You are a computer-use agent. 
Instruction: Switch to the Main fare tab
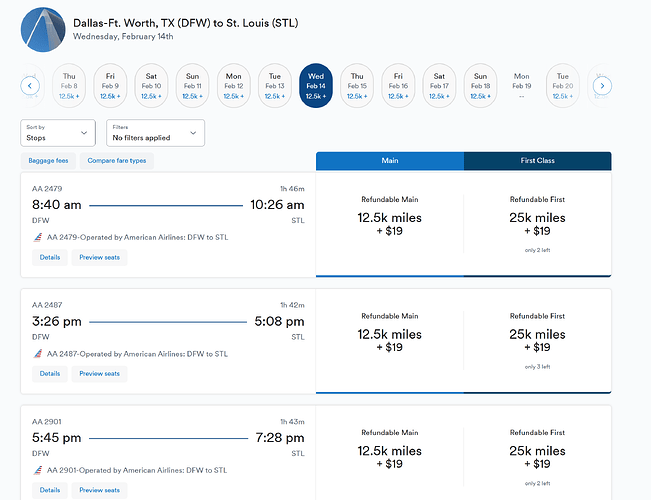pos(390,161)
